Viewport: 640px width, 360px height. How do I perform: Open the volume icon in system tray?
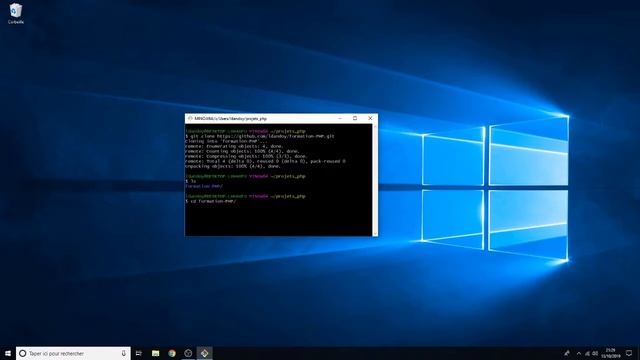coord(595,353)
